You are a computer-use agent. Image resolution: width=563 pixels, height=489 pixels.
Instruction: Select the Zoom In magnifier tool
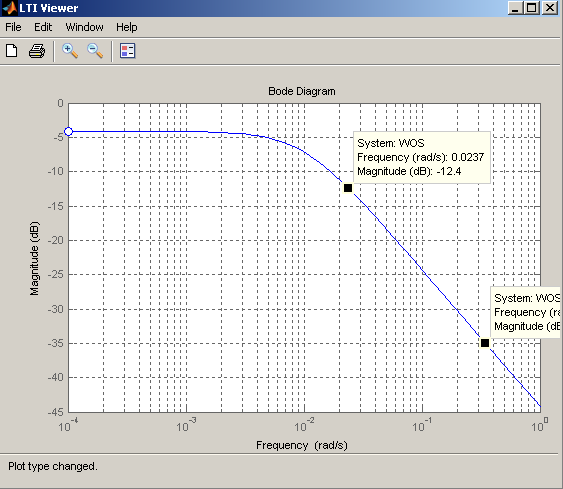tap(70, 51)
